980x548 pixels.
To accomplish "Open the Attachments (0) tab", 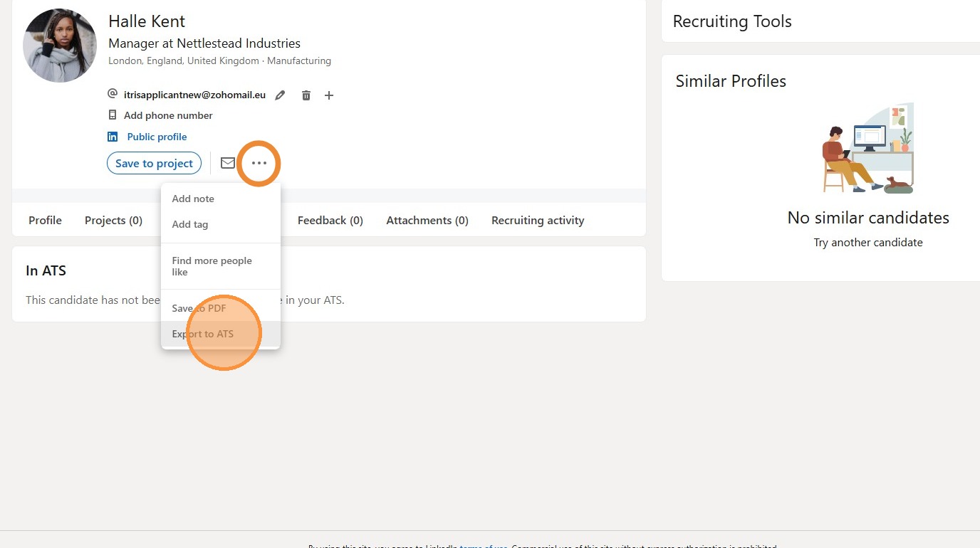I will [x=427, y=221].
